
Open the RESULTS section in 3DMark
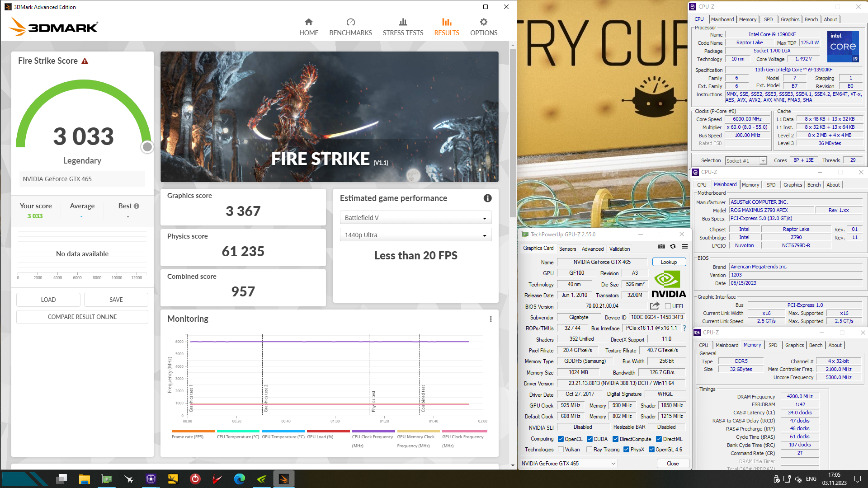click(447, 27)
